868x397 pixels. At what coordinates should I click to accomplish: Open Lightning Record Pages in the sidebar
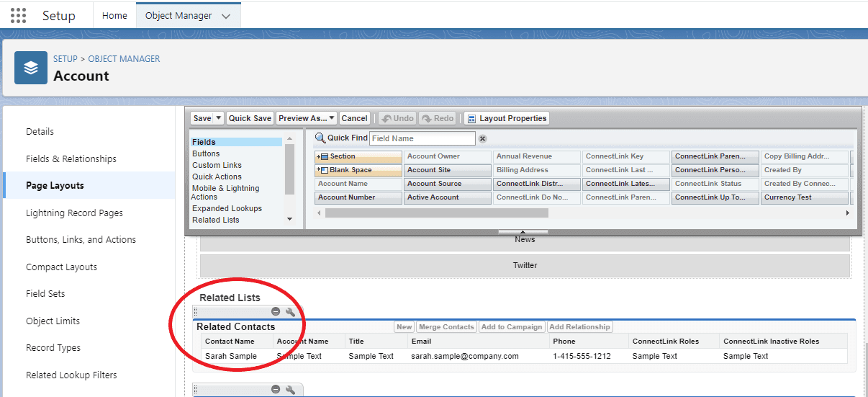74,213
